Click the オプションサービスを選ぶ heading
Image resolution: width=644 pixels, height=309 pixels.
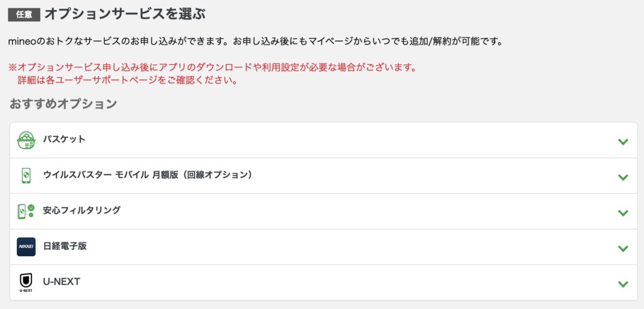coord(125,14)
